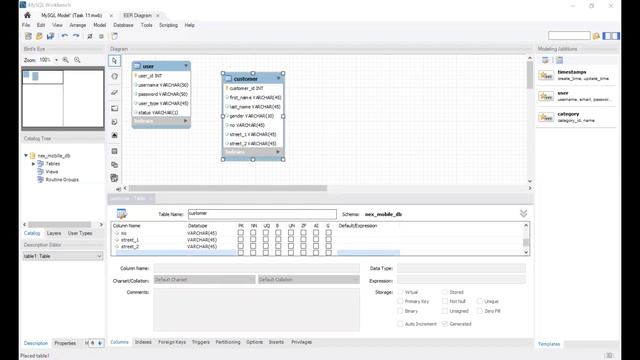Open the Default Charset dropdown
Viewport: 640px width, 360px height.
(204, 280)
